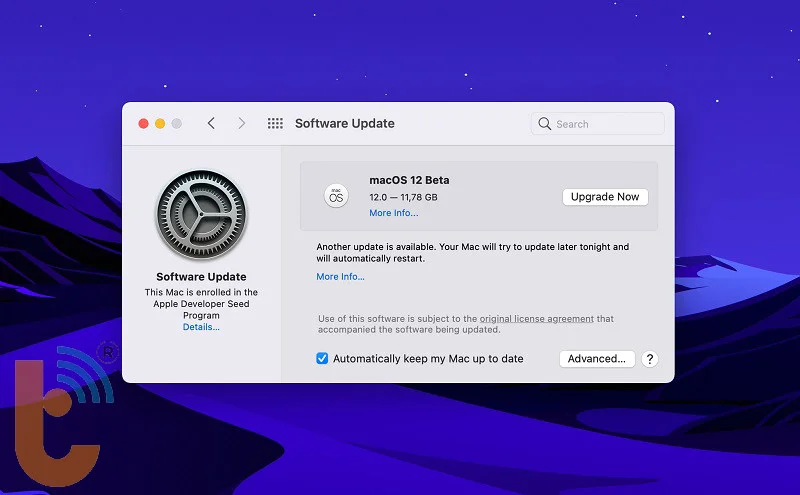
Task: Open the Advanced… options button
Action: (597, 359)
